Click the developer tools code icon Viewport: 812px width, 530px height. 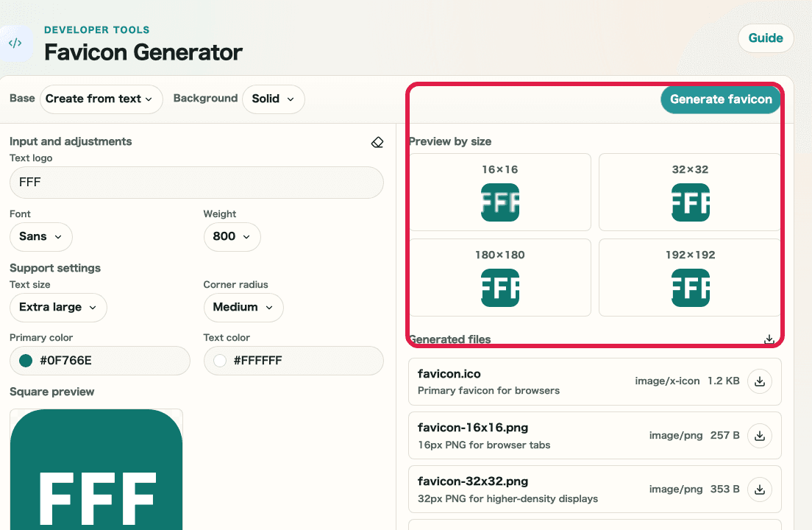coord(15,43)
